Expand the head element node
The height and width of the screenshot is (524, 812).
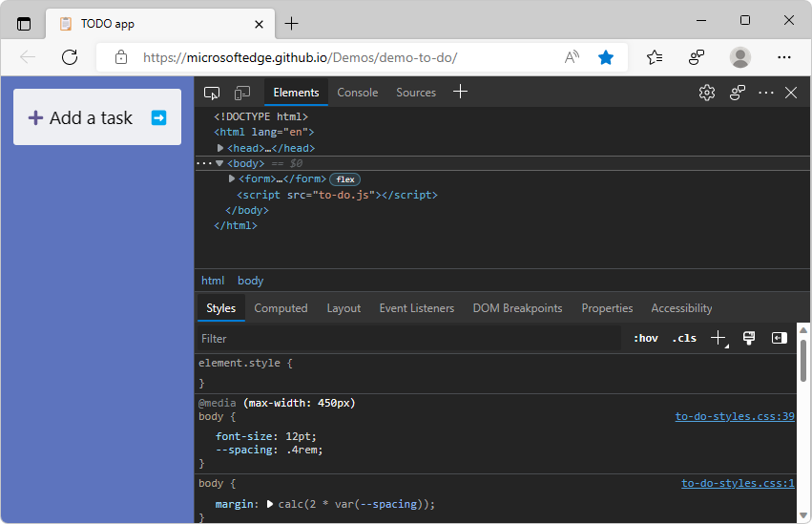click(220, 148)
